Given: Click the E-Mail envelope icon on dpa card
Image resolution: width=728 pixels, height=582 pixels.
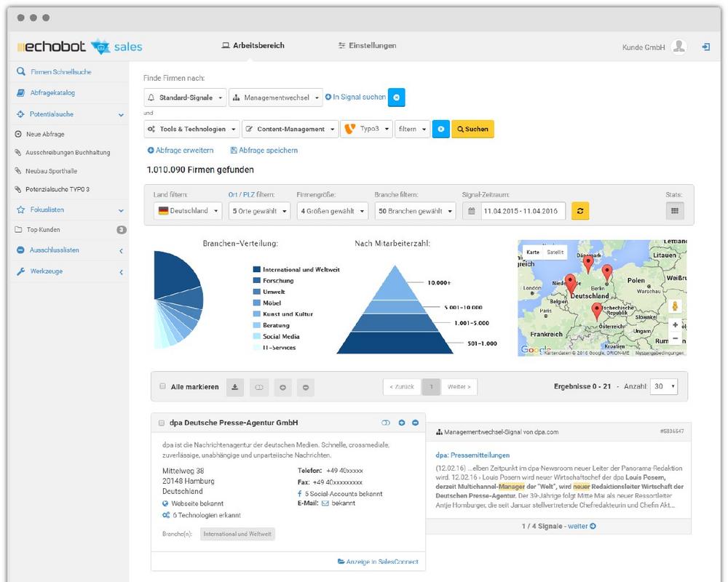Looking at the screenshot, I should (325, 503).
